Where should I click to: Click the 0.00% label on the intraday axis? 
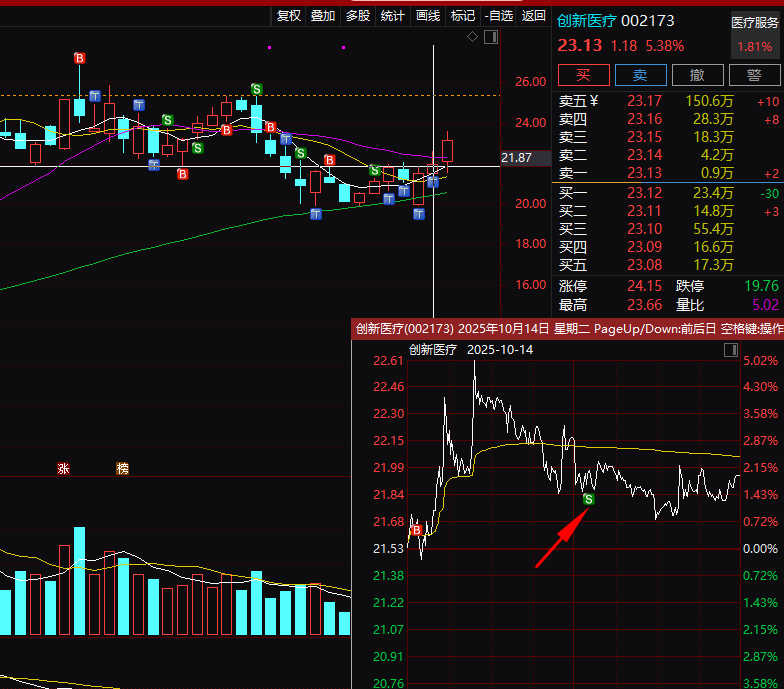760,548
